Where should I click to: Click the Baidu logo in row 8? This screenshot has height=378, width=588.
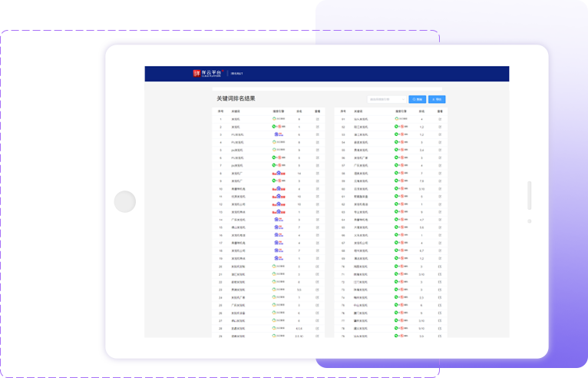click(279, 174)
